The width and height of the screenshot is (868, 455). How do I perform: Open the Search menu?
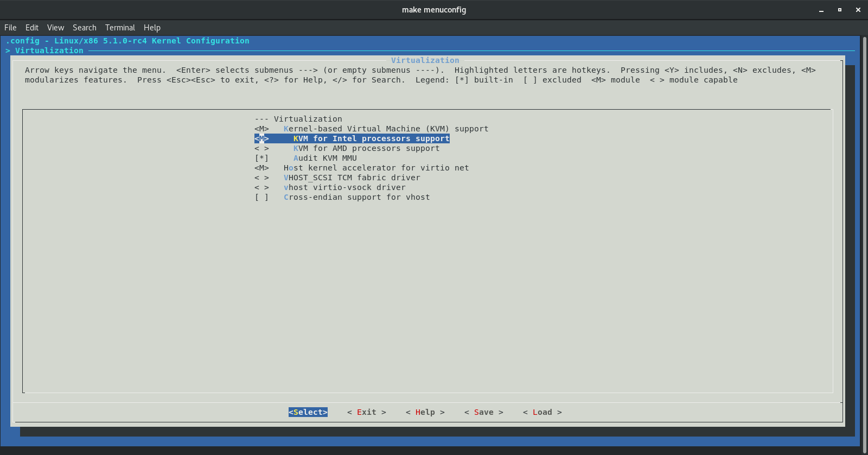[x=85, y=28]
